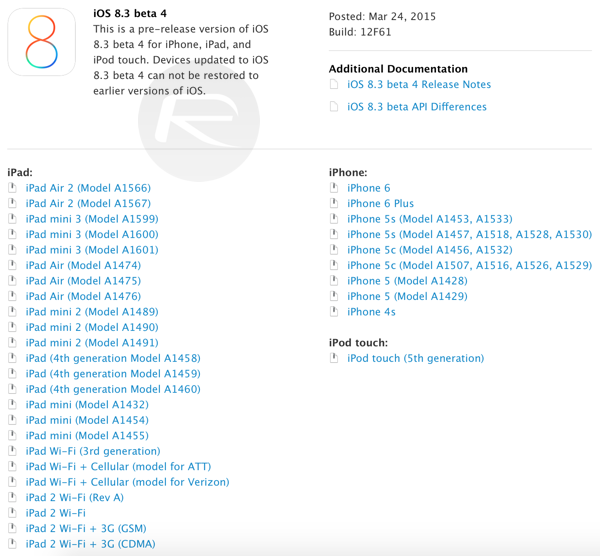The image size is (600, 556).
Task: Select iPad 2 Wi-Fi + 3G (GSM) link
Action: click(x=86, y=528)
